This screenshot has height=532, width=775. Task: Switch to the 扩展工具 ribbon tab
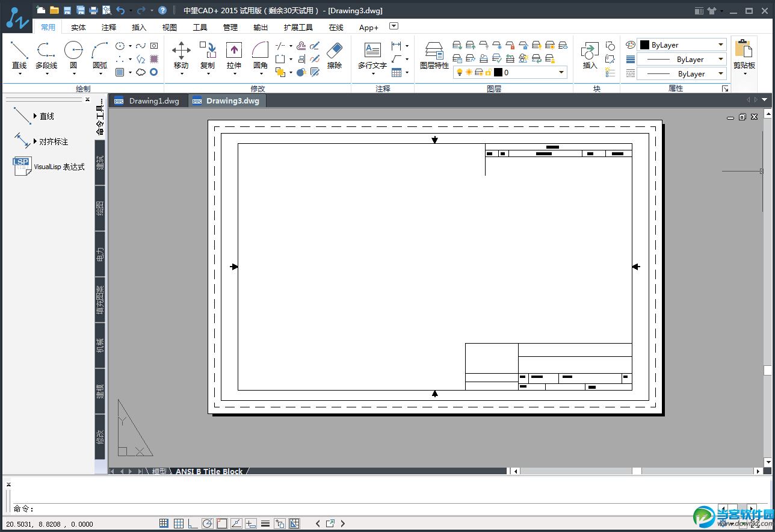[298, 27]
